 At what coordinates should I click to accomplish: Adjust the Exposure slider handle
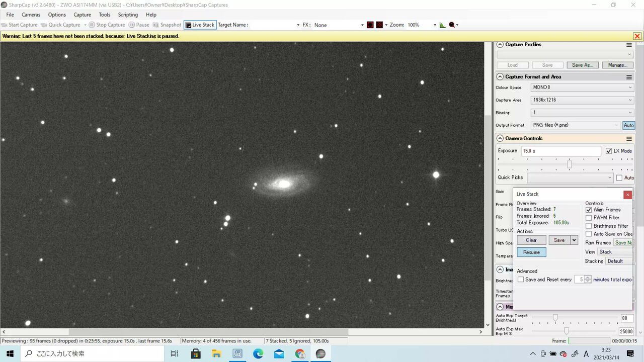pyautogui.click(x=570, y=164)
